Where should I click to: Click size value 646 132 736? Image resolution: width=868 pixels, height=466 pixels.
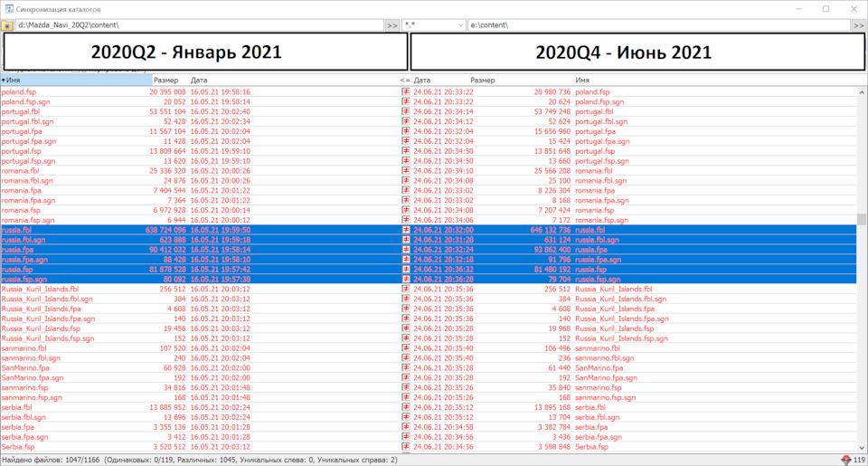[x=551, y=230]
